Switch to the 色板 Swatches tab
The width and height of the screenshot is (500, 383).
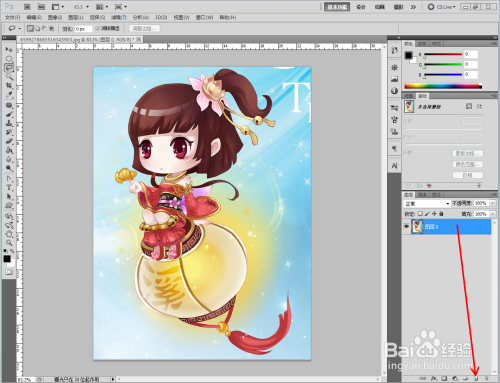point(422,44)
